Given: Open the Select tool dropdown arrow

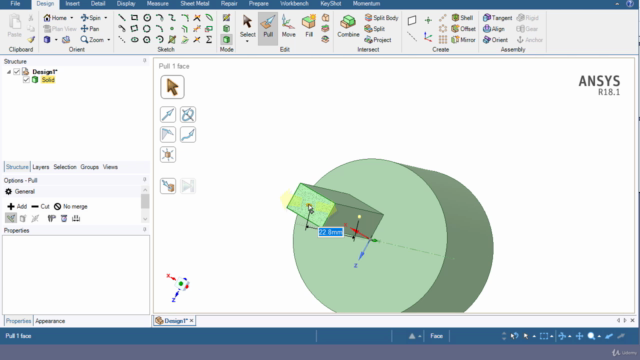Looking at the screenshot, I should coord(247,42).
